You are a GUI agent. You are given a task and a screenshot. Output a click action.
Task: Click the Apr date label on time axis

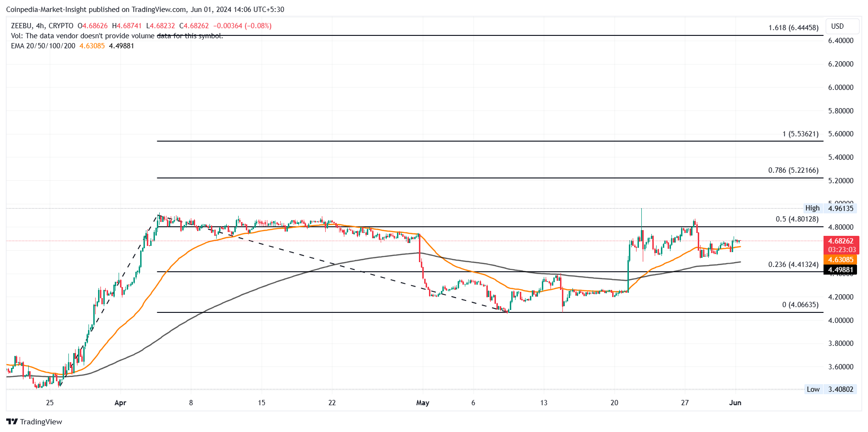pos(121,403)
